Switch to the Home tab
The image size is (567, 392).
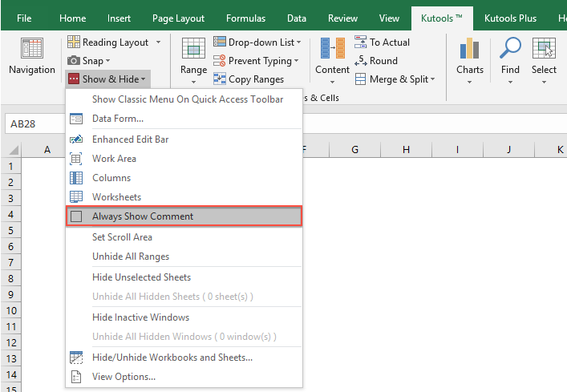[x=73, y=18]
